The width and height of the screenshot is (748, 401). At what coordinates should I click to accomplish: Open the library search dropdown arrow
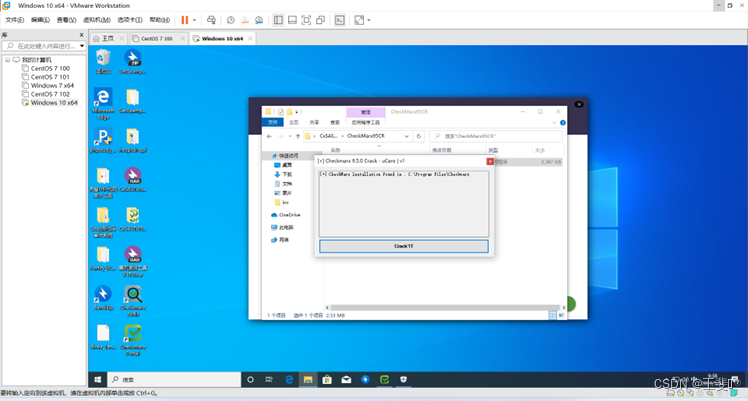(x=82, y=46)
